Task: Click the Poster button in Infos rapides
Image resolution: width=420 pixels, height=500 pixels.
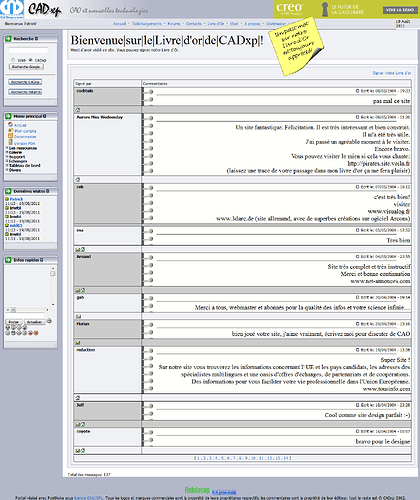Action: 14,322
